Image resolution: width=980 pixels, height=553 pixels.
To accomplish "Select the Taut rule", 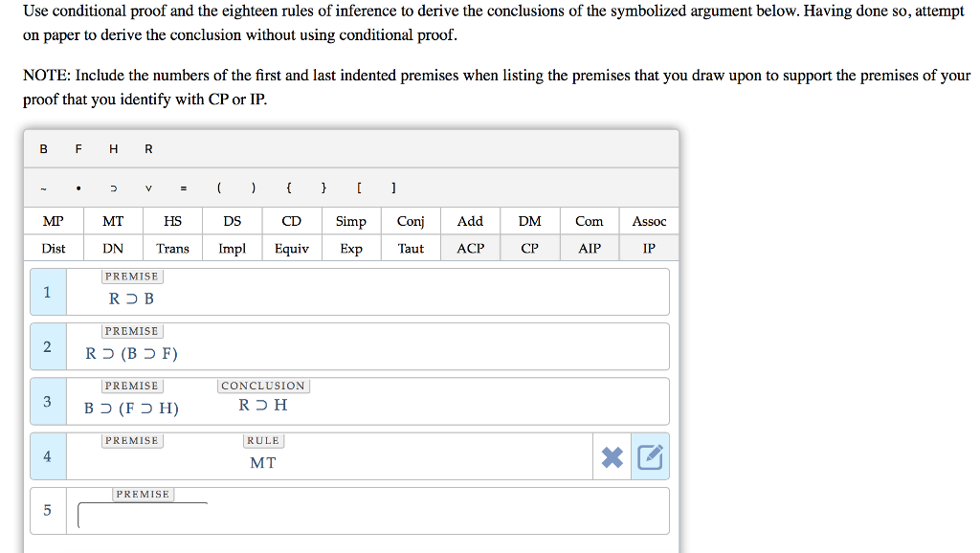I will (x=410, y=248).
